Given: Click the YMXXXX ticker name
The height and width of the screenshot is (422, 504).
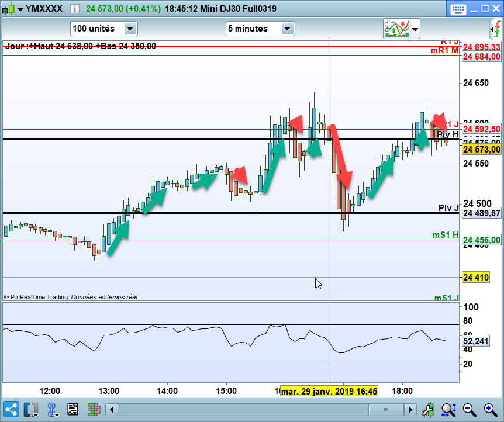Looking at the screenshot, I should 44,9.
